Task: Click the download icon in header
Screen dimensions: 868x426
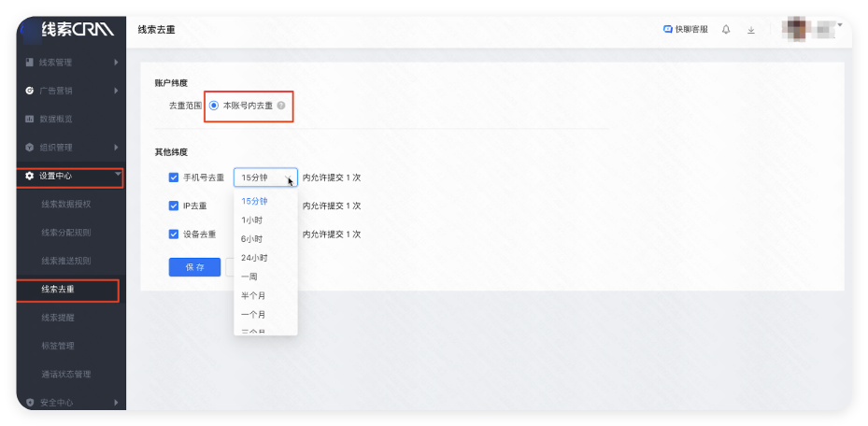Action: pyautogui.click(x=751, y=30)
